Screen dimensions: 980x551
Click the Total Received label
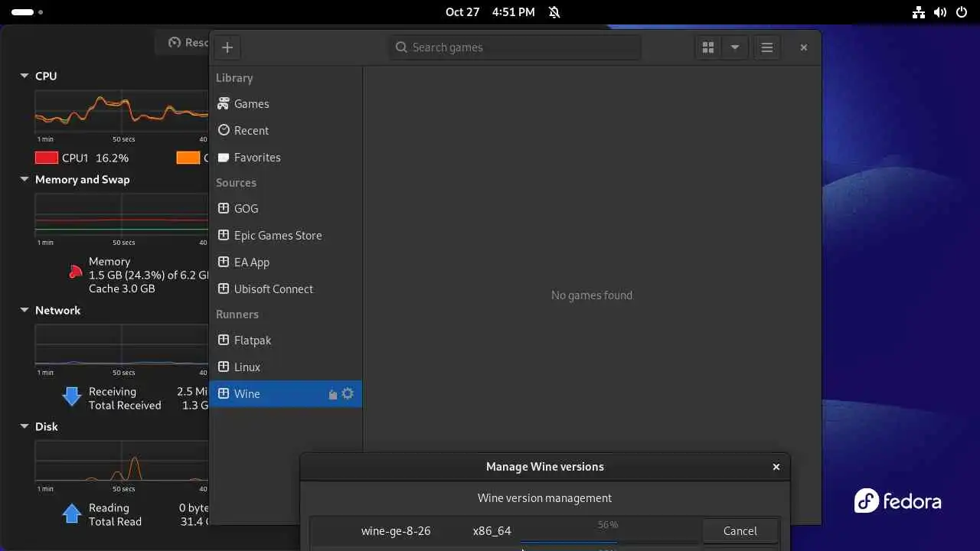125,406
